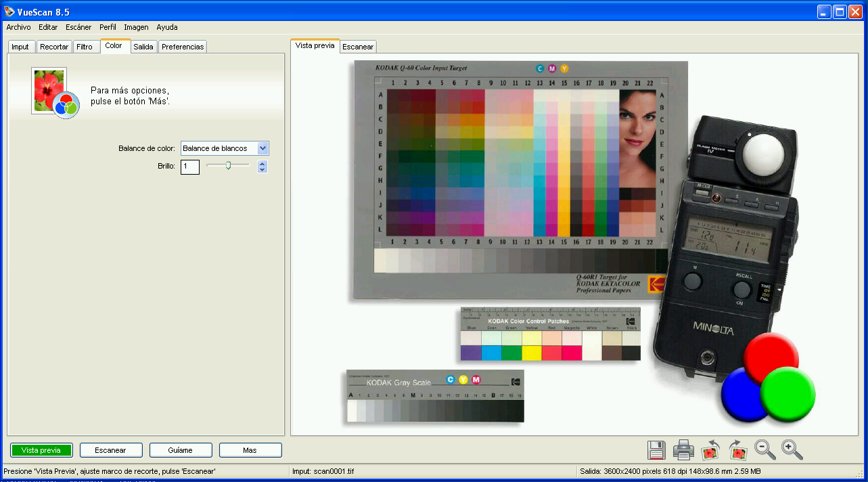Viewport: 868px width, 482px height.
Task: Switch to the Escanear image tab
Action: [358, 47]
